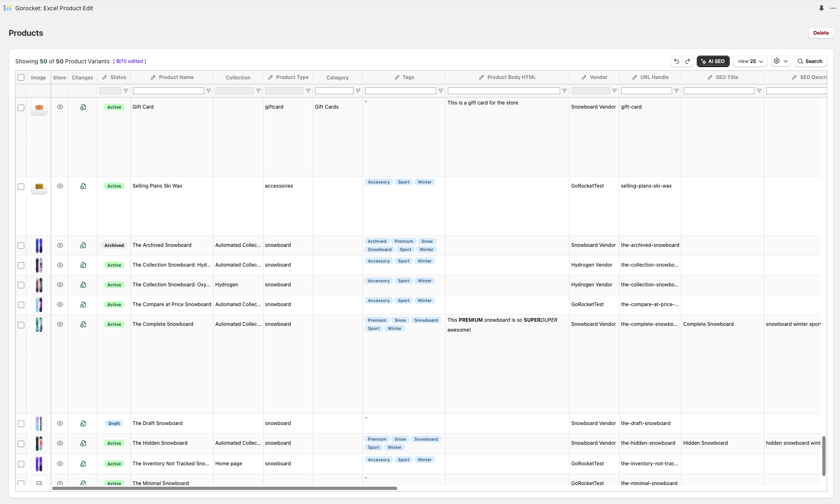The width and height of the screenshot is (840, 504).
Task: Check the Gift Card row checkbox
Action: click(x=21, y=108)
